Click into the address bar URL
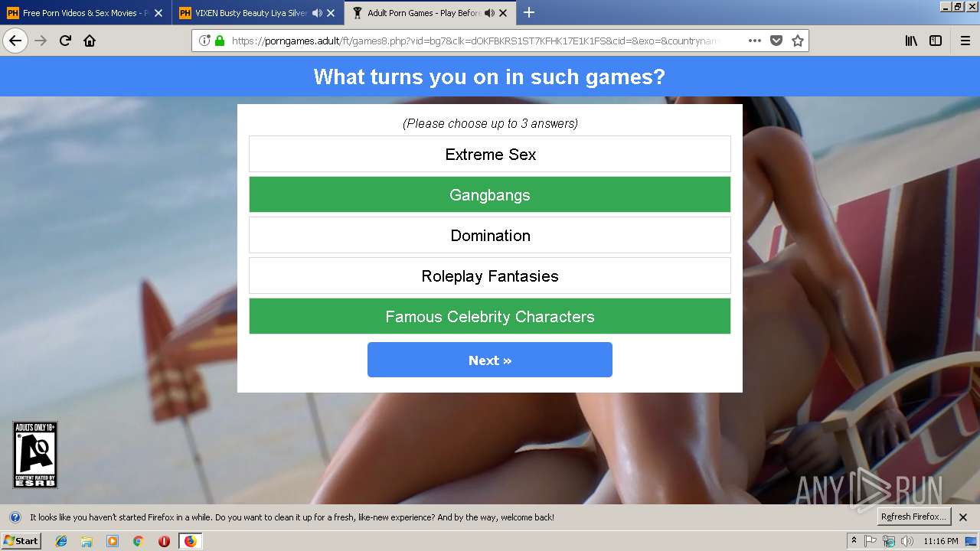The image size is (980, 551). [x=475, y=41]
